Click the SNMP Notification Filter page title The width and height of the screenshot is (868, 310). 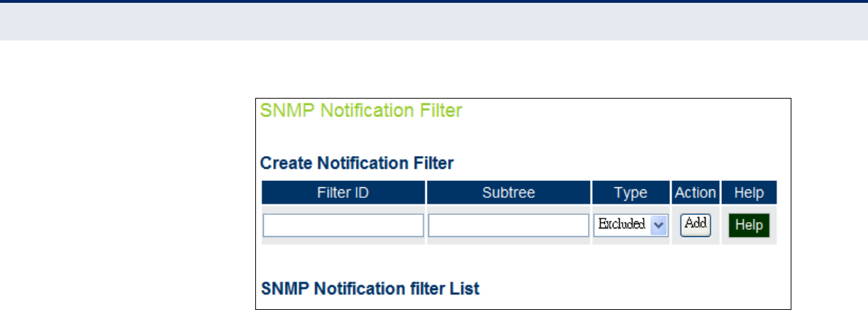(361, 110)
